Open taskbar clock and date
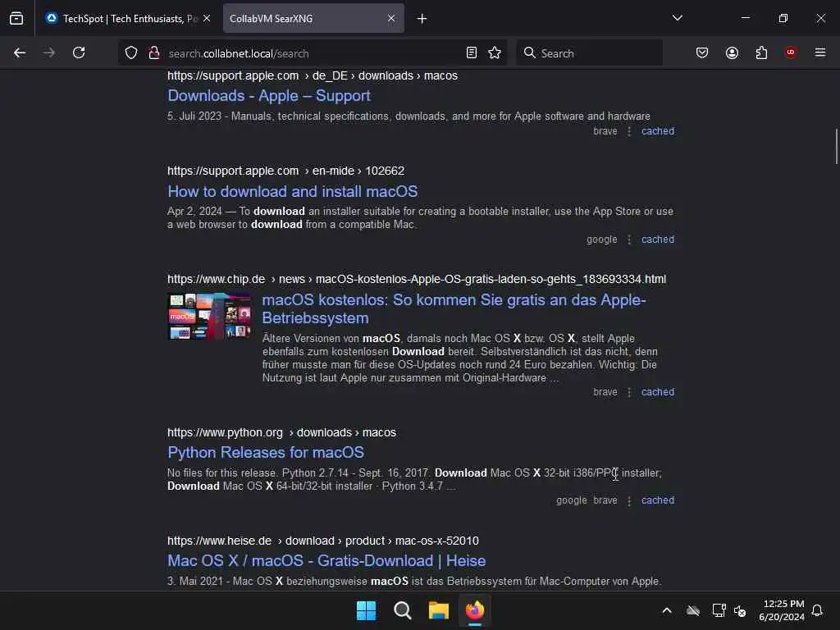The height and width of the screenshot is (630, 840). pos(782,610)
